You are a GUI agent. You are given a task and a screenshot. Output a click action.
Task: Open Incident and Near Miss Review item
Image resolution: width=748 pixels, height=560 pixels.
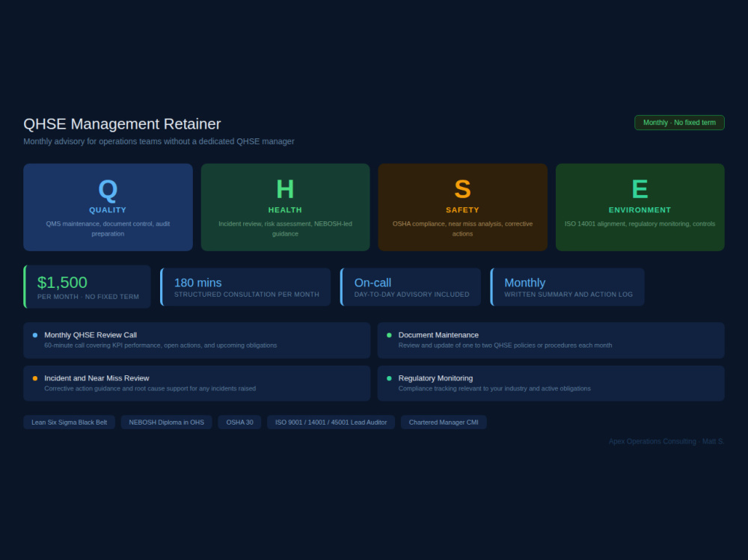coord(197,384)
